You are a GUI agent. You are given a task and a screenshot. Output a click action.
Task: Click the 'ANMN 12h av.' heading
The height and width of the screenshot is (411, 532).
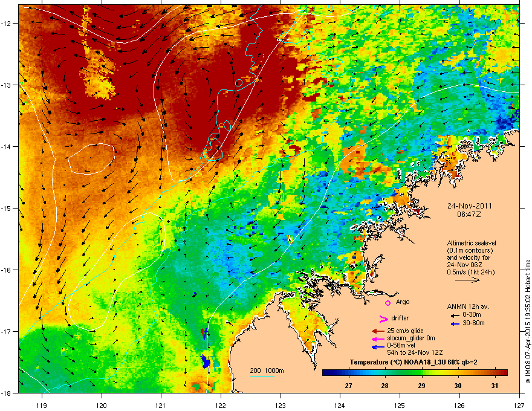click(x=468, y=306)
